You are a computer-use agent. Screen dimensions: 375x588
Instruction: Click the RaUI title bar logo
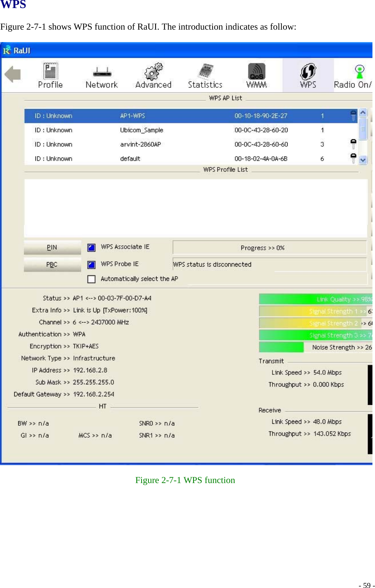[x=7, y=50]
